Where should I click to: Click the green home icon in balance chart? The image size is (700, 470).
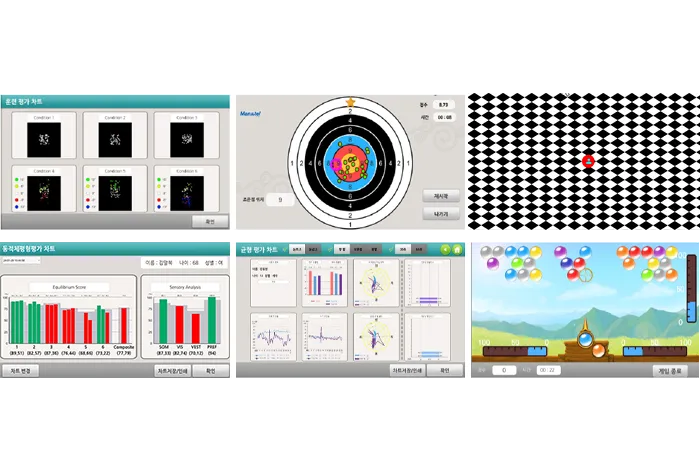(x=457, y=249)
